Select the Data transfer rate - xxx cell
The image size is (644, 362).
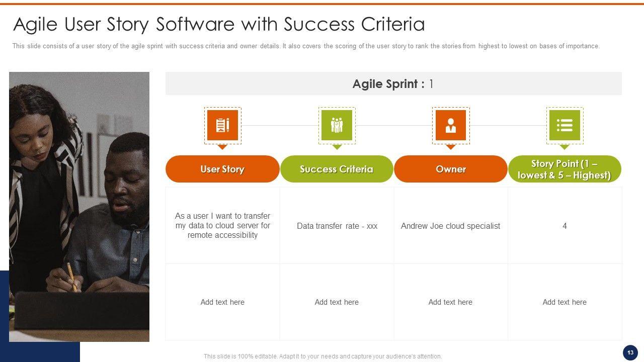(337, 226)
